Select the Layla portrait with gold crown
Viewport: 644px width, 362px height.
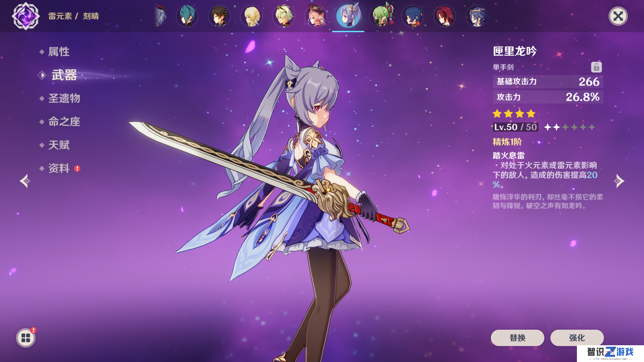(x=477, y=16)
